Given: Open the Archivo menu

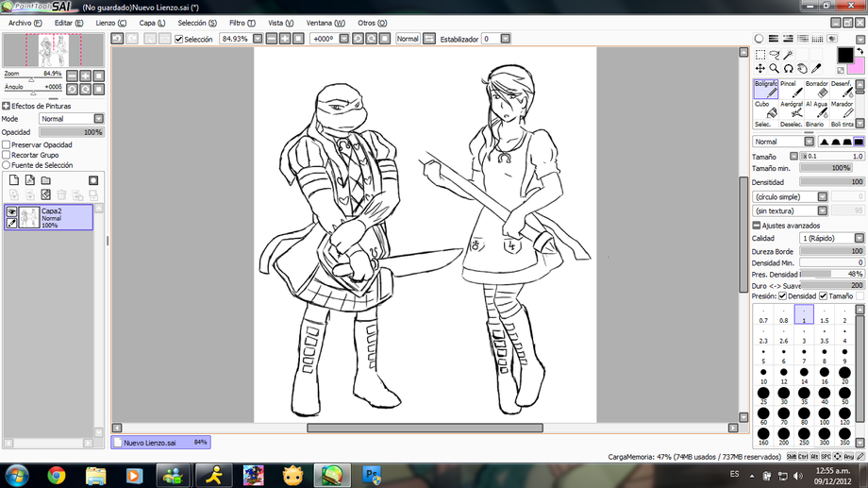Looking at the screenshot, I should click(x=25, y=23).
